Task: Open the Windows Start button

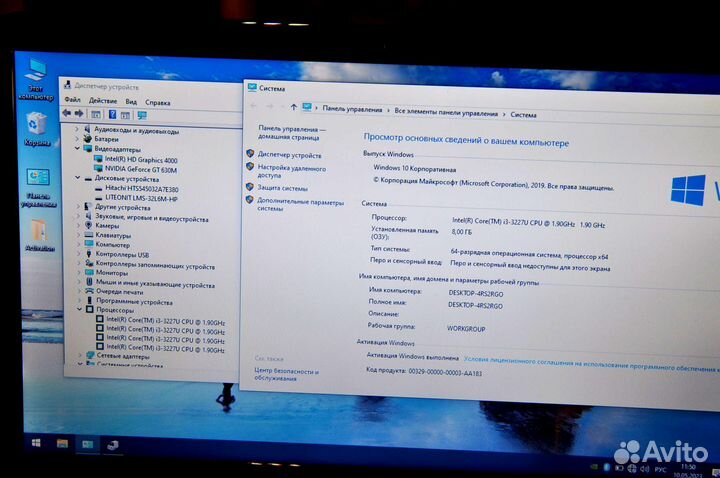Action: pyautogui.click(x=36, y=443)
